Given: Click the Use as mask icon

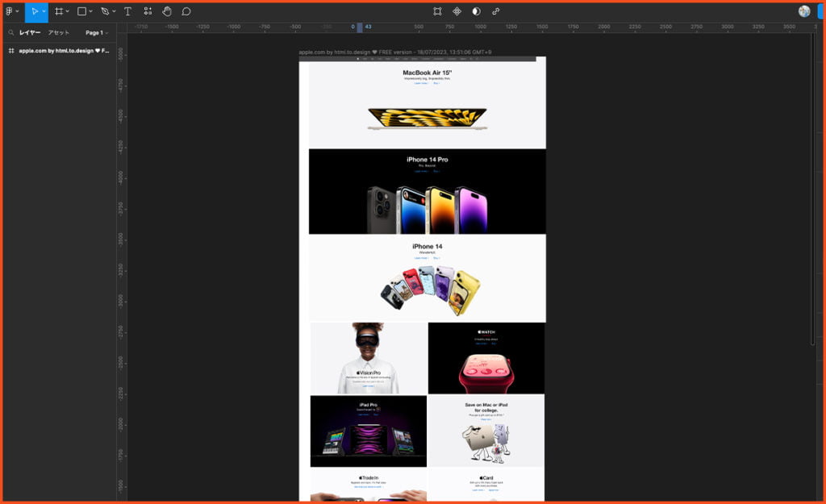Looking at the screenshot, I should (x=476, y=12).
